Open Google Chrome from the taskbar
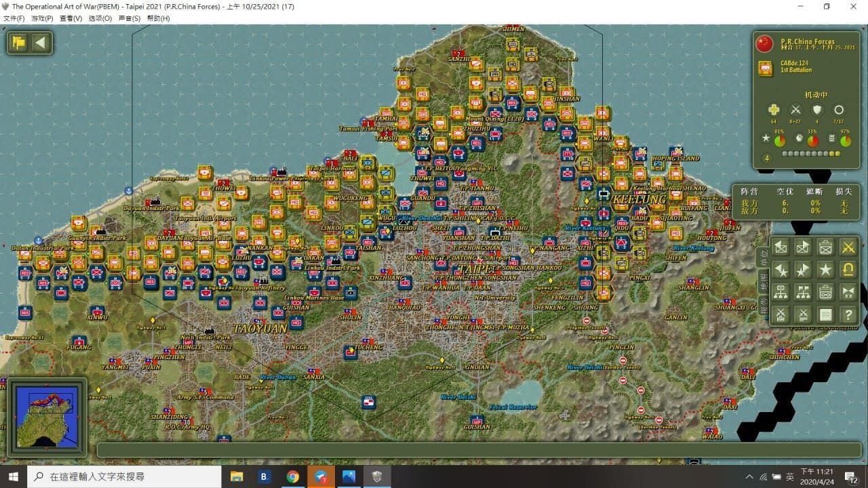Image resolution: width=868 pixels, height=488 pixels. tap(292, 476)
